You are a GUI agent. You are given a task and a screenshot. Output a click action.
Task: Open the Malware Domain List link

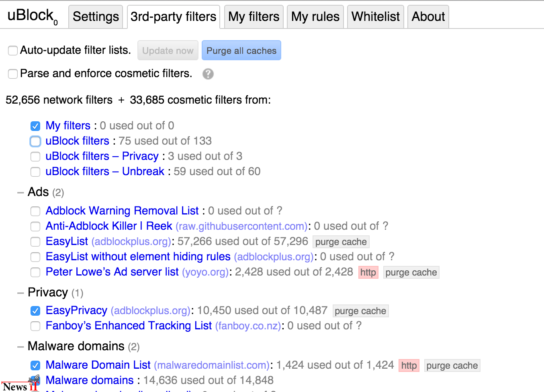click(98, 365)
